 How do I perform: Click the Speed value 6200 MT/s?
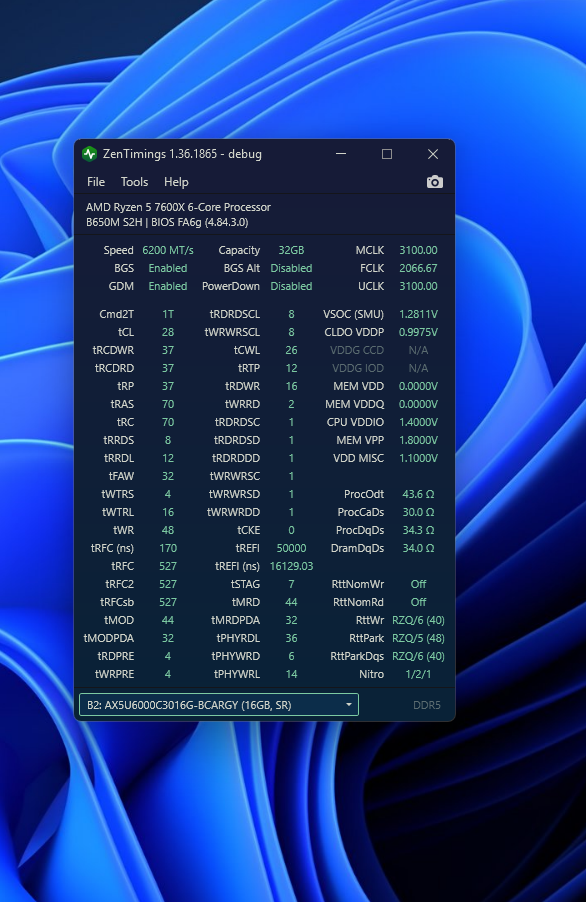168,250
